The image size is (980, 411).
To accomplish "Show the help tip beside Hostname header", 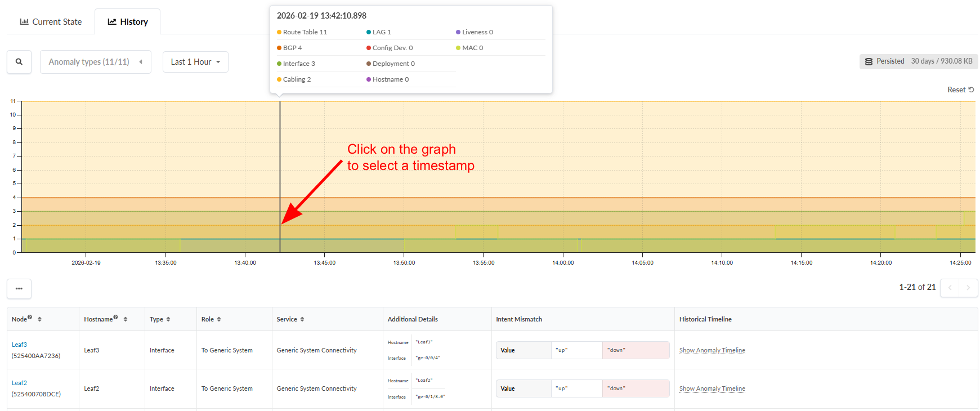I will (x=115, y=317).
